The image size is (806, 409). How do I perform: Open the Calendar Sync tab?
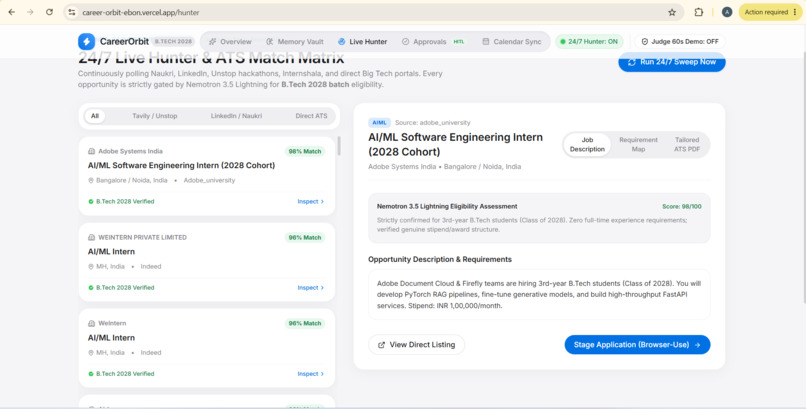pyautogui.click(x=511, y=42)
